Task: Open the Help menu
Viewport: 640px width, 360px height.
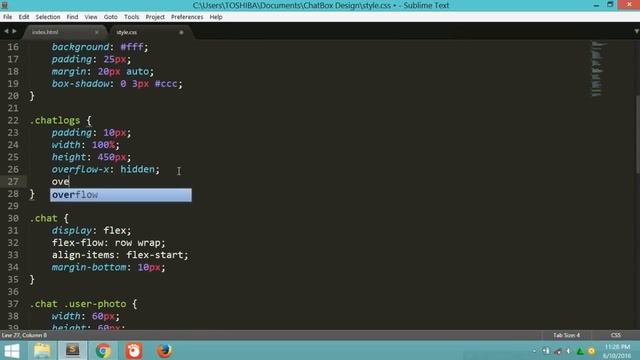Action: (216, 17)
